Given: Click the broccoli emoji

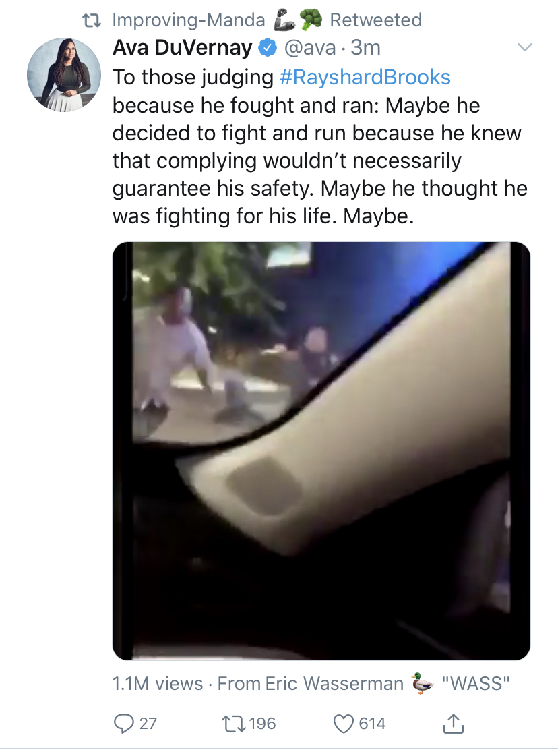Looking at the screenshot, I should tap(311, 20).
